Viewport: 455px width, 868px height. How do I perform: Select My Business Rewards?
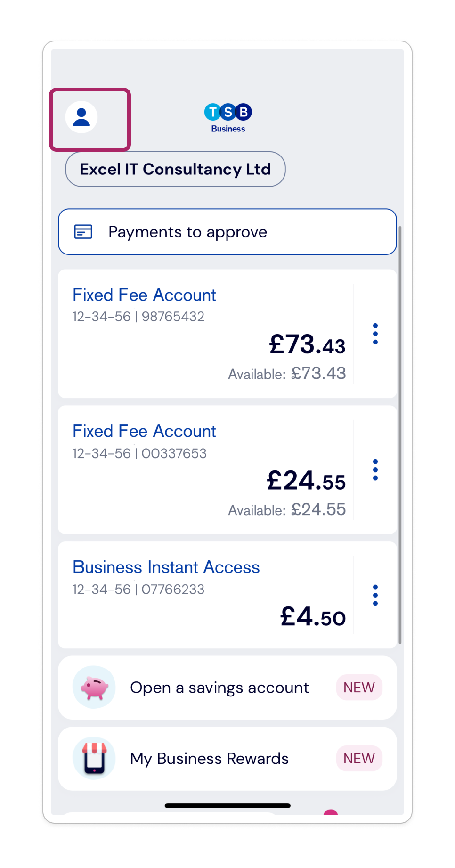coord(227,759)
